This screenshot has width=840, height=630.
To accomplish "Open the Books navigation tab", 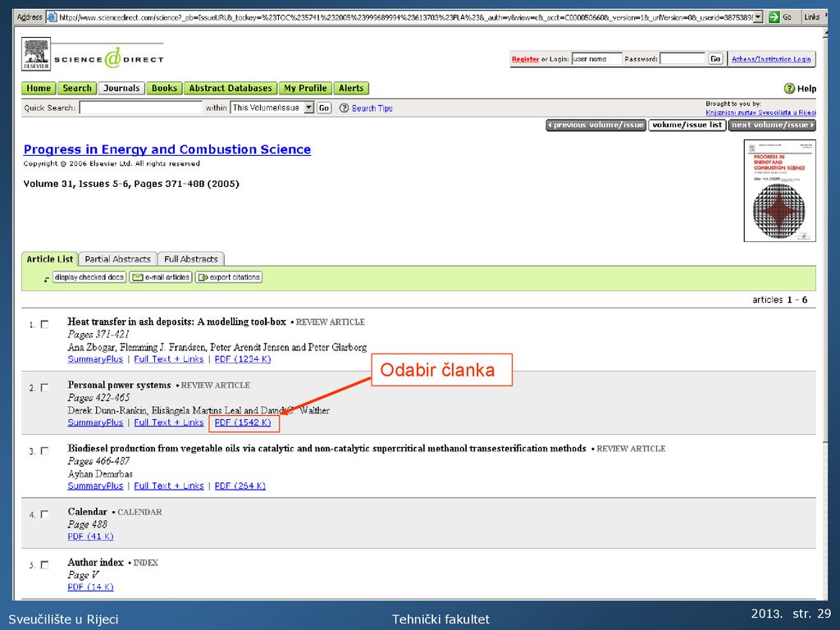I will point(164,89).
